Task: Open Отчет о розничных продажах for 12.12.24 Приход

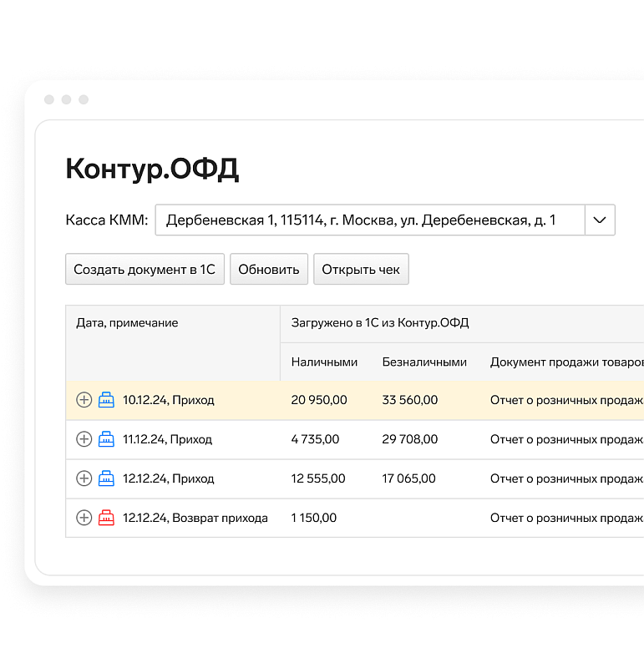Action: [567, 478]
